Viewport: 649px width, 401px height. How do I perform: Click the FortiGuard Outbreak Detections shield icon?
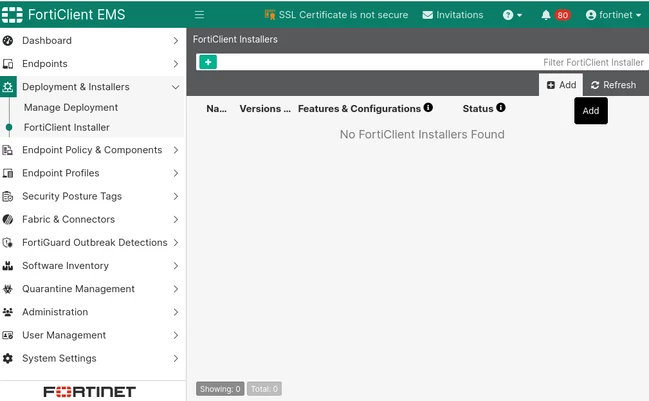tap(8, 243)
